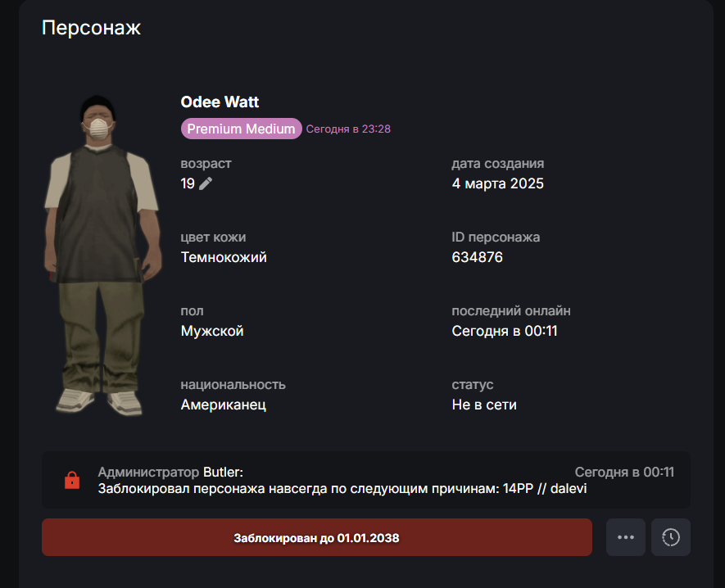Click the skin color value Темнокожий
Screen dimensions: 725x588
pyautogui.click(x=224, y=257)
